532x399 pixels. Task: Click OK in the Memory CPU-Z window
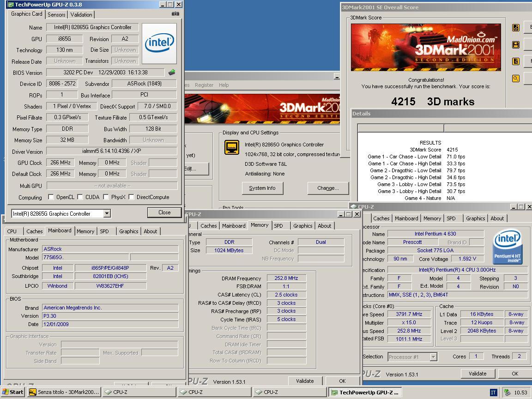(342, 381)
